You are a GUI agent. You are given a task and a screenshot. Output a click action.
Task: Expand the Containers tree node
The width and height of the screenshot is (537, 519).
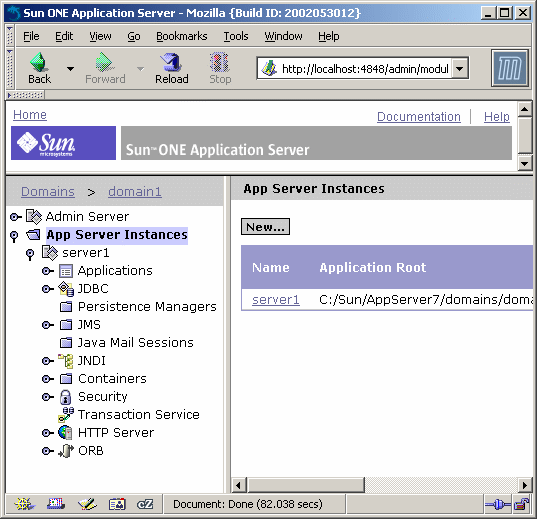point(48,379)
